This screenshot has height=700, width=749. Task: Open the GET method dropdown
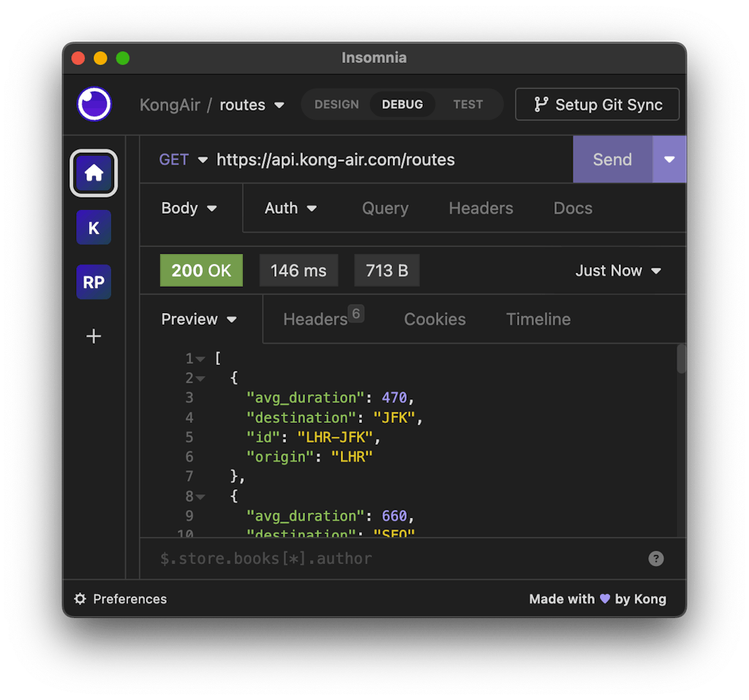(184, 159)
